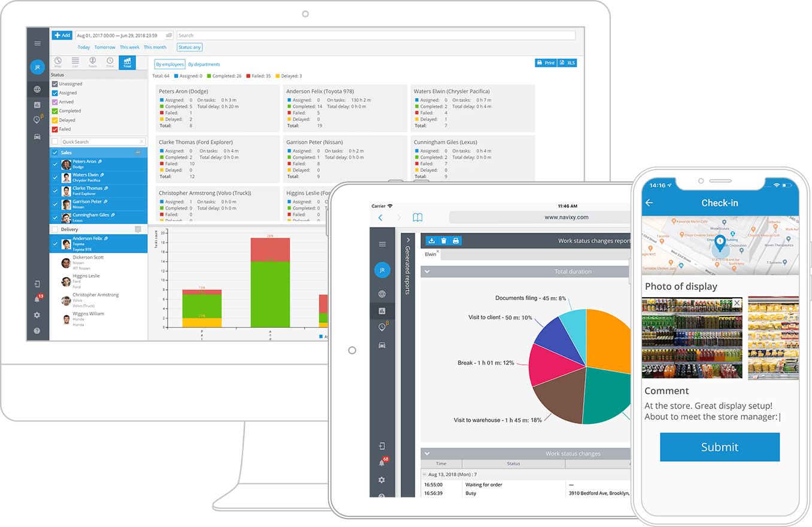Open fleet car icon in desktop sidebar
Screen dimensions: 812x527
point(37,137)
